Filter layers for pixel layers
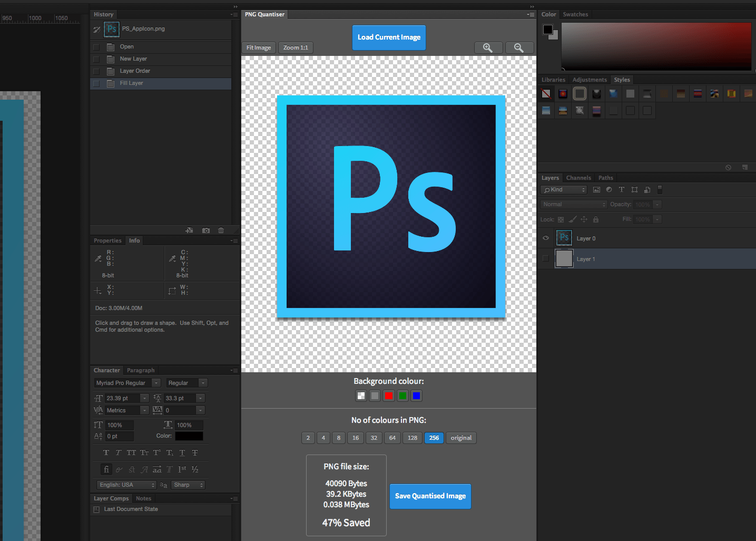The height and width of the screenshot is (541, 756). coord(596,190)
